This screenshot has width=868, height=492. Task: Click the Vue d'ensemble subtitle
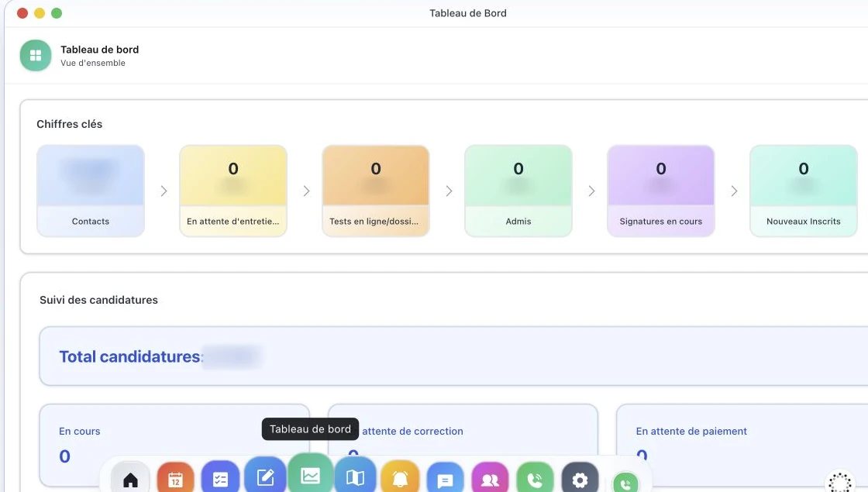(x=93, y=63)
